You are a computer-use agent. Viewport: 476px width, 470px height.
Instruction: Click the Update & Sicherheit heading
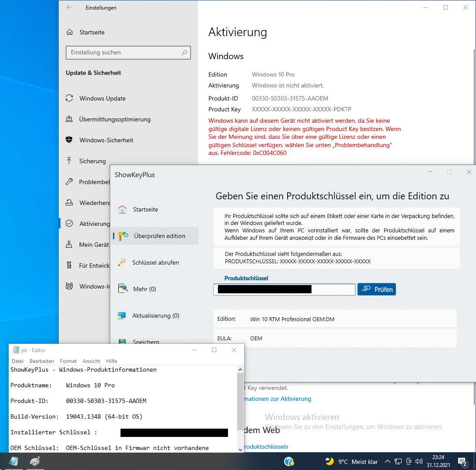point(93,73)
